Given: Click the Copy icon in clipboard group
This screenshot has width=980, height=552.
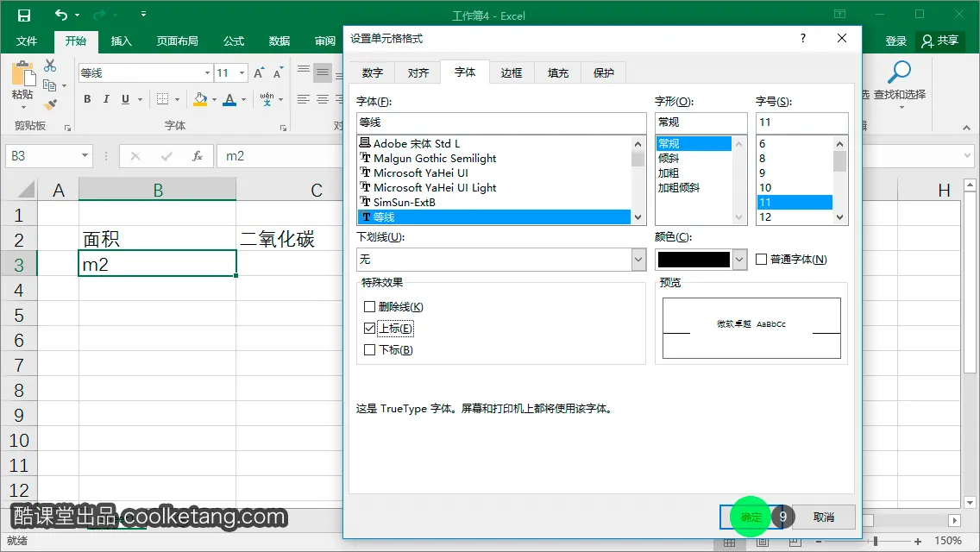Looking at the screenshot, I should 50,85.
